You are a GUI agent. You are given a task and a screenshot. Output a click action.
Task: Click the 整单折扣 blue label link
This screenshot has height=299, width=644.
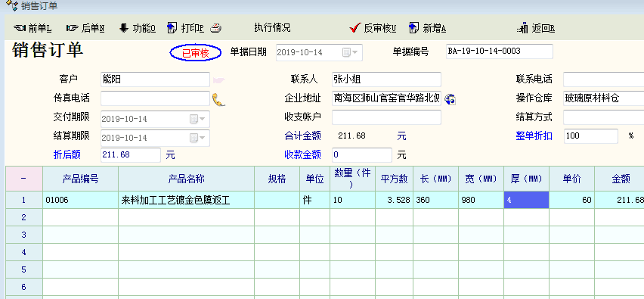coord(534,136)
